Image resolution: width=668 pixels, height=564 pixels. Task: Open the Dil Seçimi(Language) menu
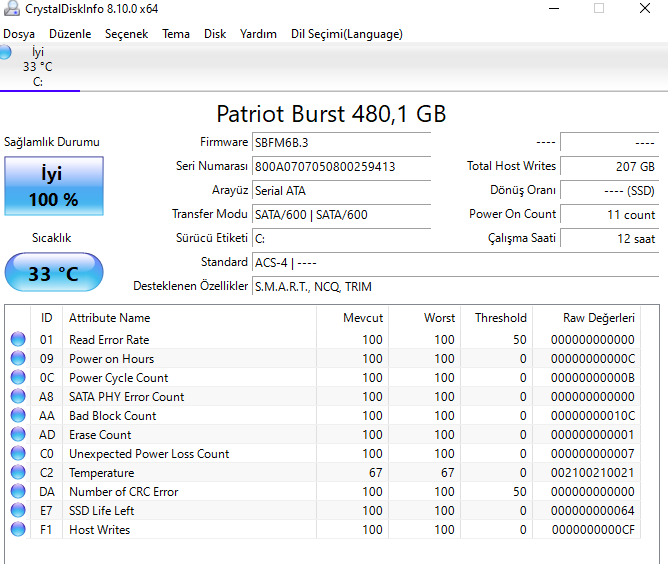[x=346, y=34]
